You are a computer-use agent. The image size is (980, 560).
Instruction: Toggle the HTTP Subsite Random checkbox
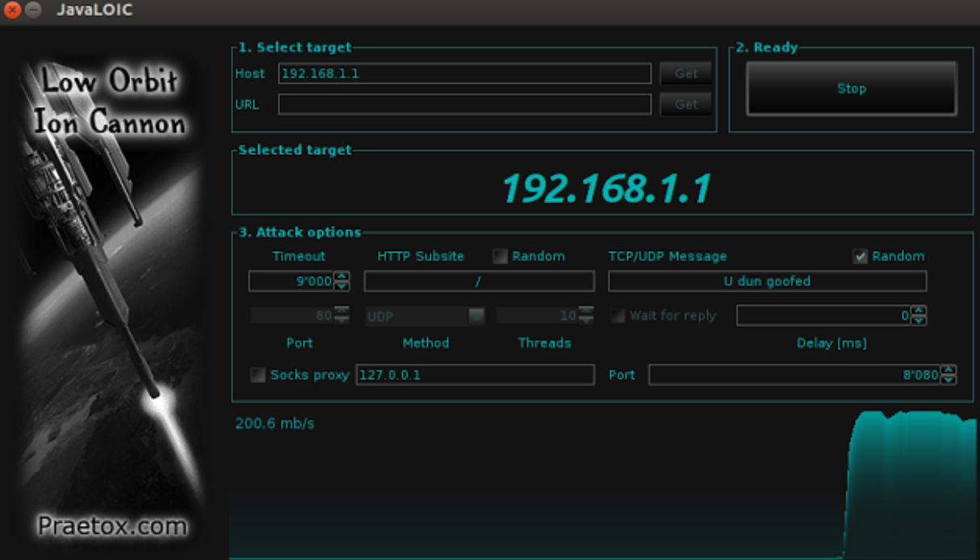click(x=500, y=257)
